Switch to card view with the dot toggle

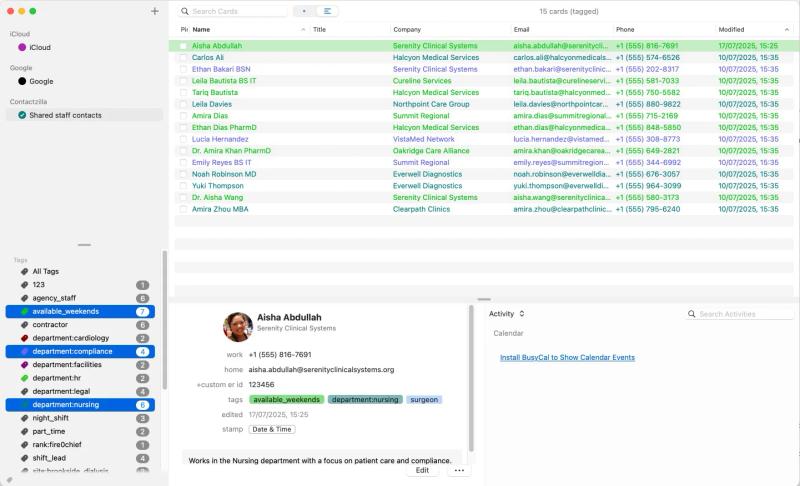pyautogui.click(x=304, y=11)
